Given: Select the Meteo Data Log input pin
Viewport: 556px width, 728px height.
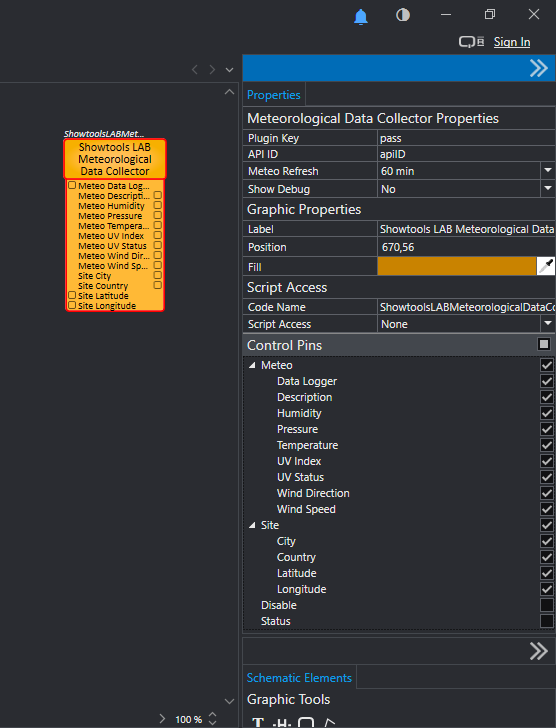Looking at the screenshot, I should tap(72, 185).
